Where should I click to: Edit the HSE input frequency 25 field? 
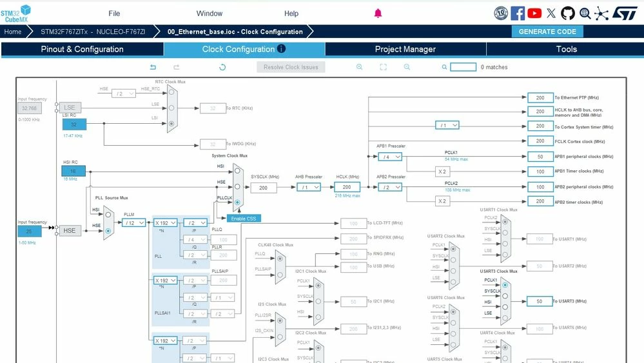(x=29, y=231)
